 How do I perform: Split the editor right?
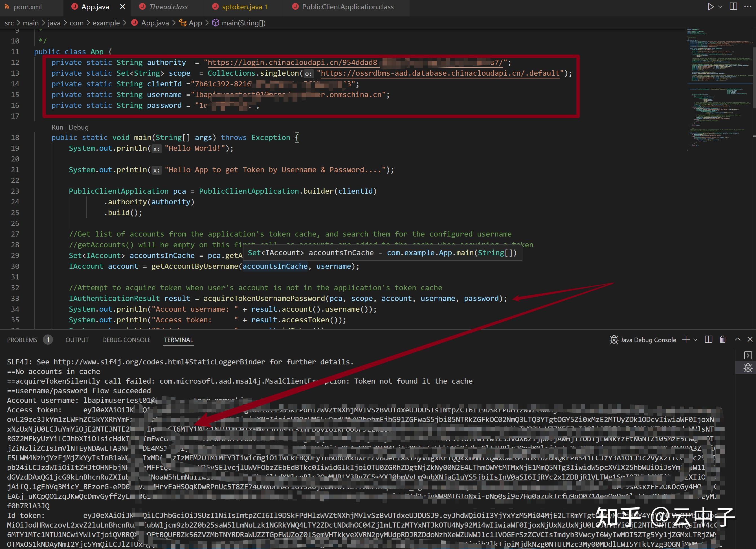pyautogui.click(x=733, y=7)
